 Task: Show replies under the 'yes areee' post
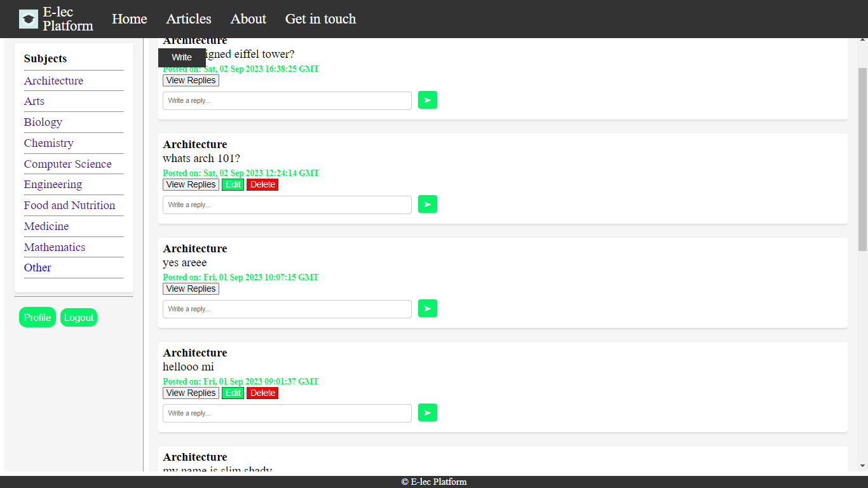click(191, 289)
